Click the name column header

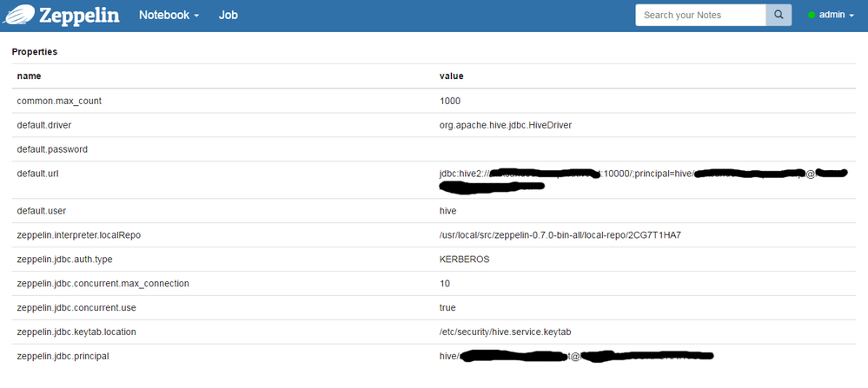pyautogui.click(x=29, y=76)
